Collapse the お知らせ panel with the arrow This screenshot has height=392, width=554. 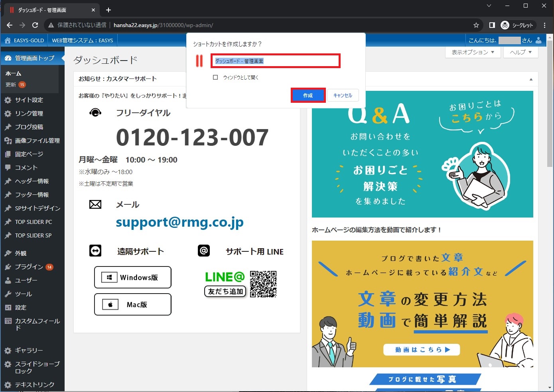click(x=531, y=79)
